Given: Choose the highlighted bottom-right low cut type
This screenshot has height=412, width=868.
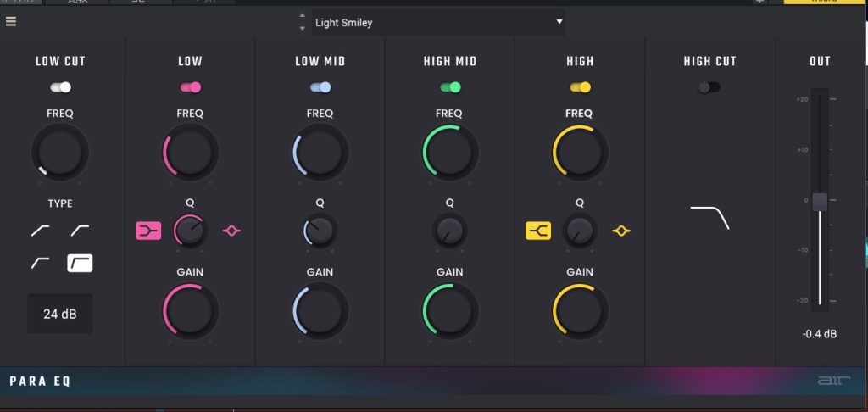Looking at the screenshot, I should [x=81, y=263].
